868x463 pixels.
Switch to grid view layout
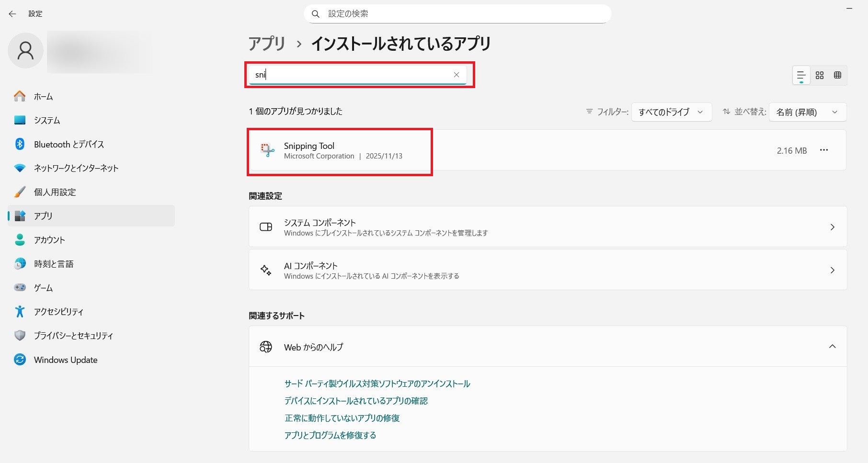coord(820,75)
